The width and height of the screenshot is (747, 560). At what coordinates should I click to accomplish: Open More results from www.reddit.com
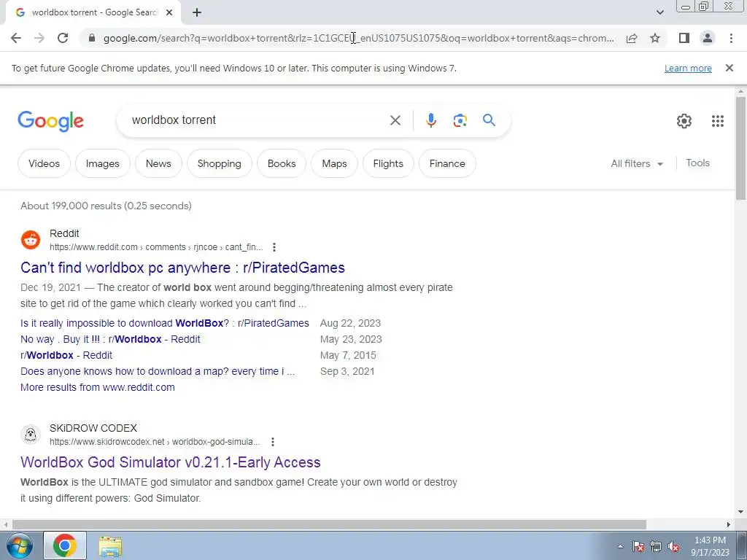tap(98, 387)
